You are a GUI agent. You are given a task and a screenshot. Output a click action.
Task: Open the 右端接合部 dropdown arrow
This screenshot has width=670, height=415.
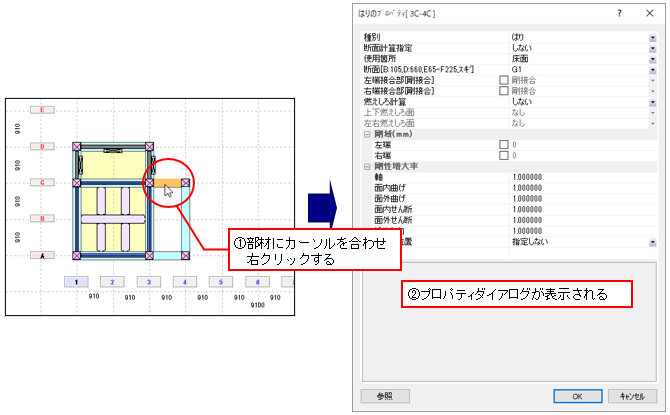pyautogui.click(x=652, y=91)
